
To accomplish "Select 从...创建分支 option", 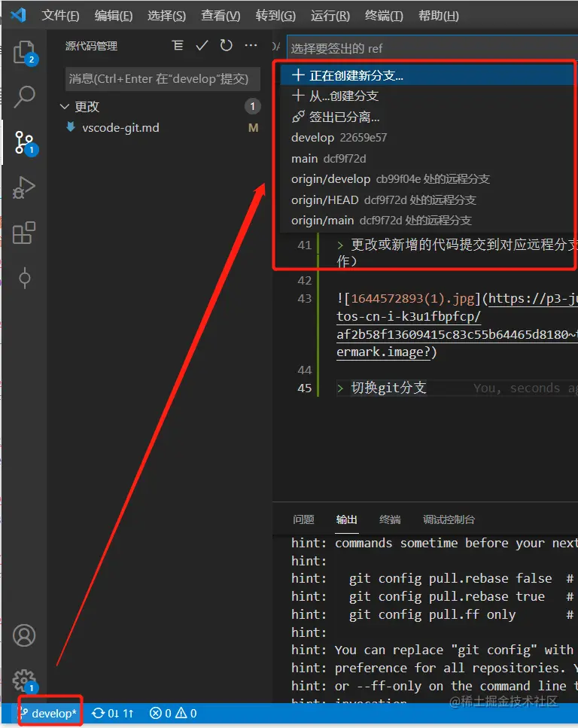I will [x=427, y=96].
